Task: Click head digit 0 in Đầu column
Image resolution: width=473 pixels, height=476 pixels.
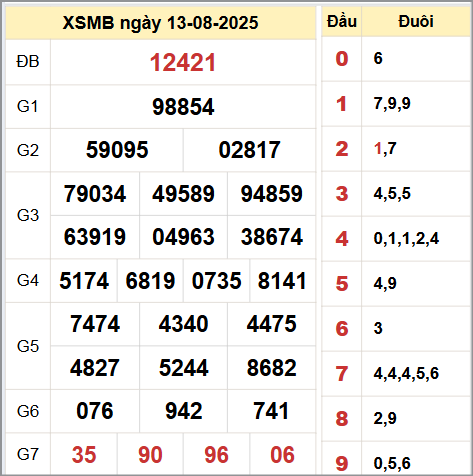Action: pos(342,59)
